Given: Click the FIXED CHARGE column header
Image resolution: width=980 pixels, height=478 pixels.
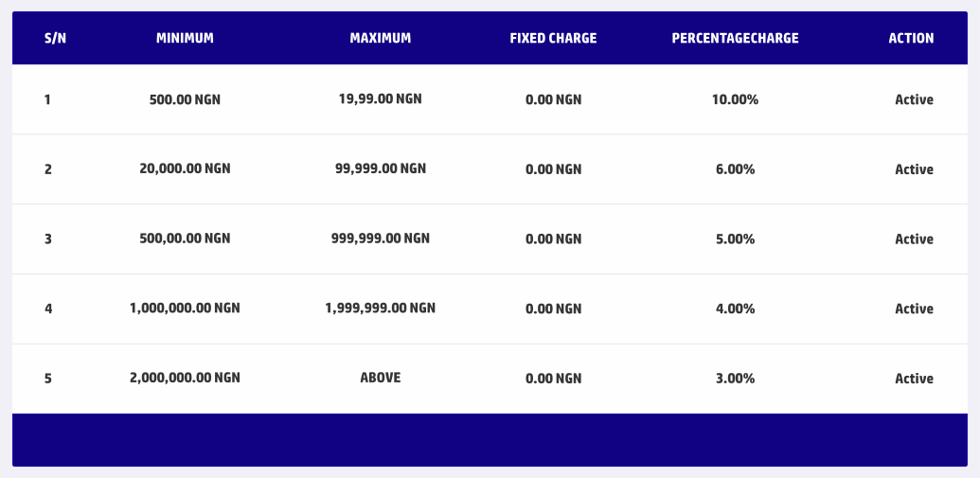Looking at the screenshot, I should click(x=553, y=38).
